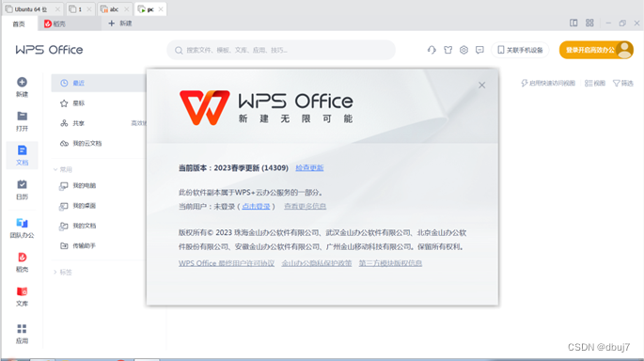The width and height of the screenshot is (644, 361).
Task: Select the 文档 documents icon in sidebar
Action: coord(22,150)
